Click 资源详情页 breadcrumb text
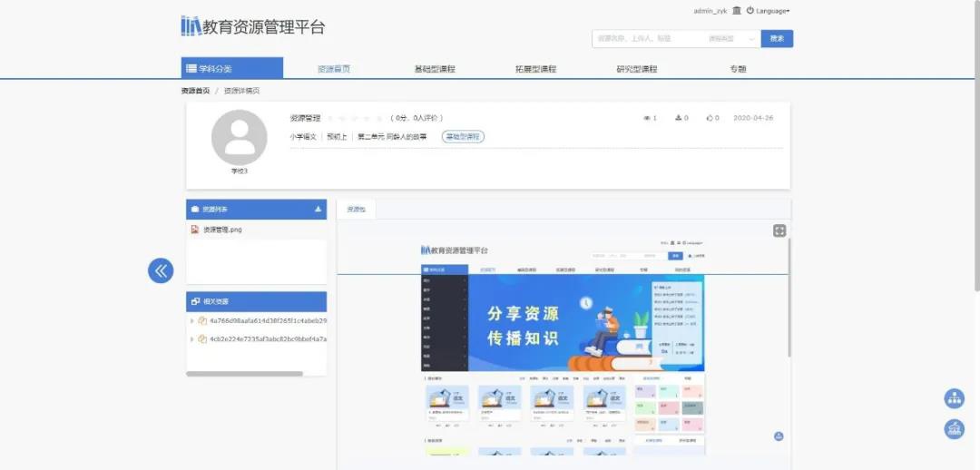This screenshot has height=470, width=980. (x=242, y=91)
